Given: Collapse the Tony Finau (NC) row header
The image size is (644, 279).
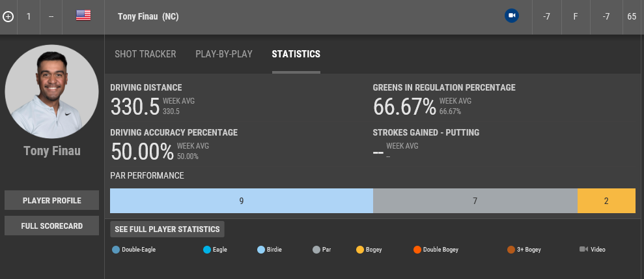Looking at the screenshot, I should (148, 16).
